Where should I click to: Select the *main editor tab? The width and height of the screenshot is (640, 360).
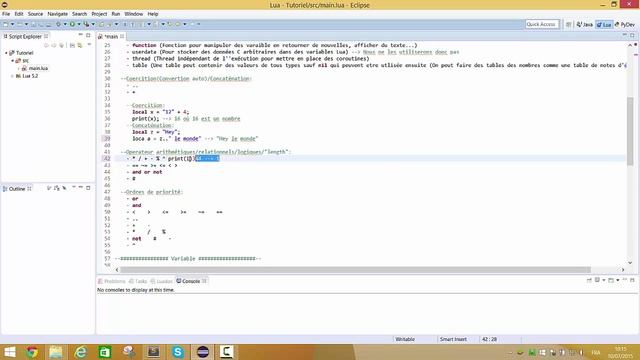coord(111,36)
